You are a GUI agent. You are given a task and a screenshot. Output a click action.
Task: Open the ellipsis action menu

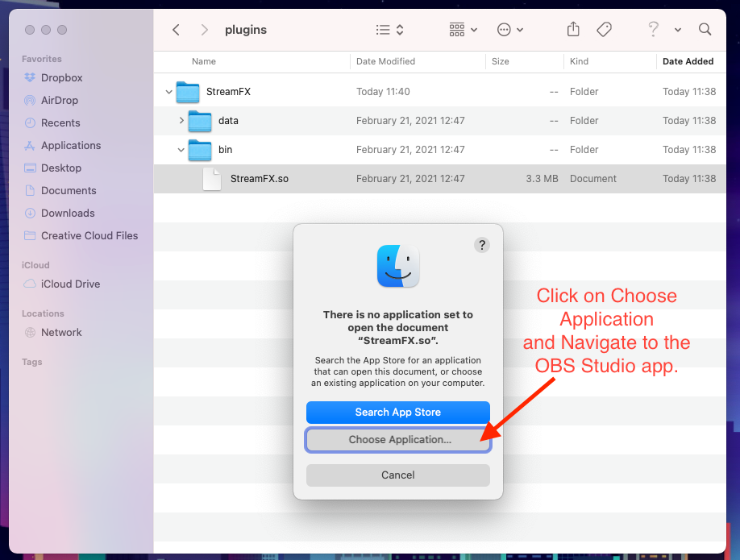pyautogui.click(x=509, y=30)
